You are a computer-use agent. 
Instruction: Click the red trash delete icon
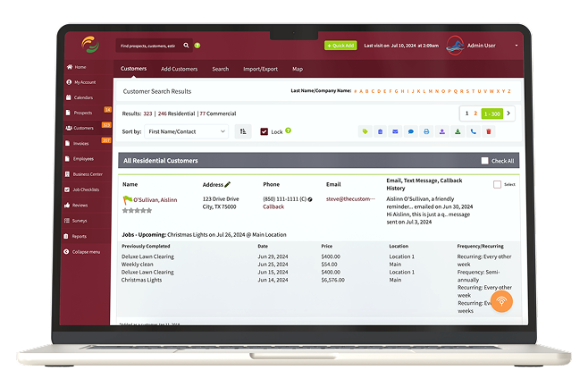[488, 131]
